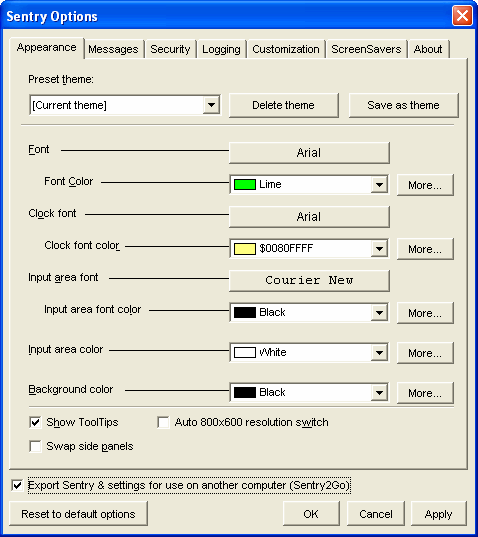Uncheck Export Sentry & settings (Sentry2Go)
The height and width of the screenshot is (537, 478).
click(17, 485)
